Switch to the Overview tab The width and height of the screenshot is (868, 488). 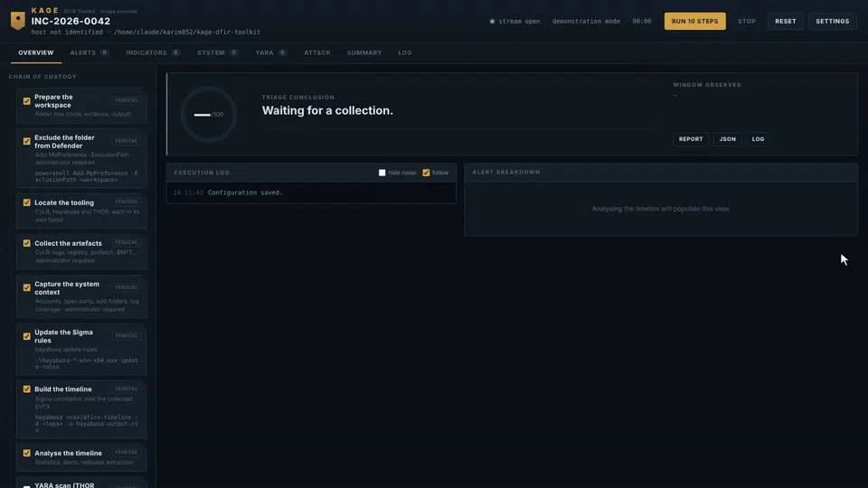click(36, 52)
